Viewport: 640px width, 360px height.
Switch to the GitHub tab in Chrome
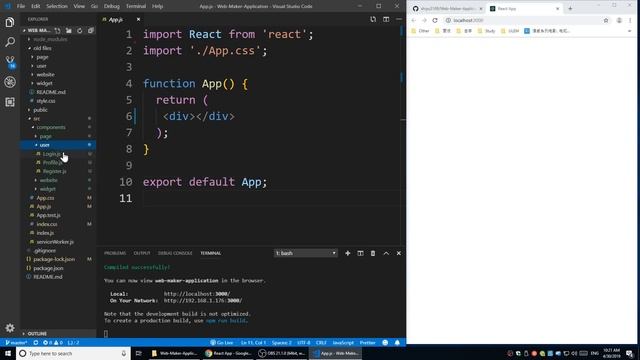point(447,8)
